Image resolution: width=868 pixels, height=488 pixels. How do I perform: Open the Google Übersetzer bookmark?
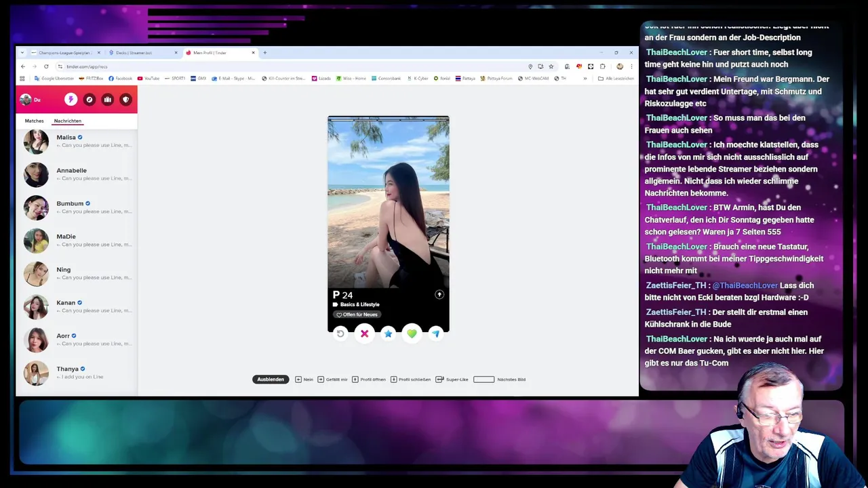[x=54, y=79]
